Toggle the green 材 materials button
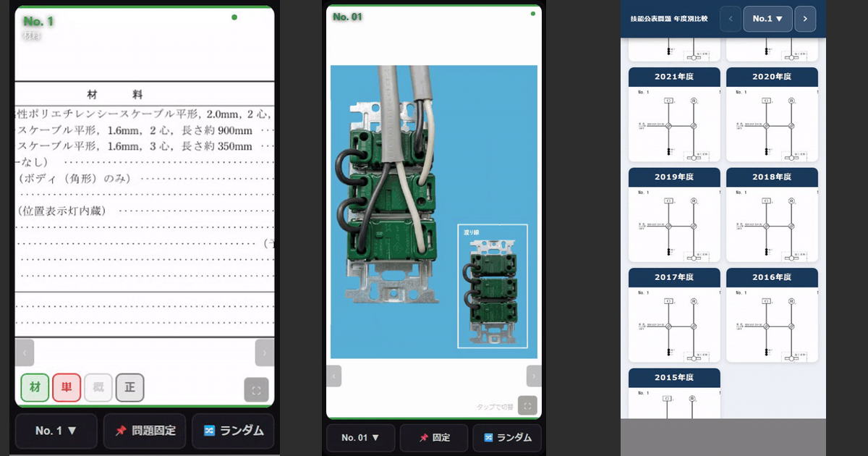The image size is (868, 456). (35, 387)
